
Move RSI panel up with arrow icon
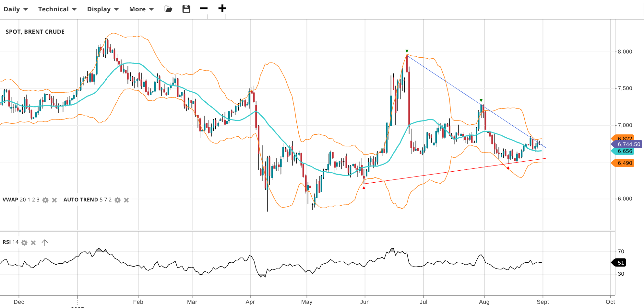[x=45, y=243]
